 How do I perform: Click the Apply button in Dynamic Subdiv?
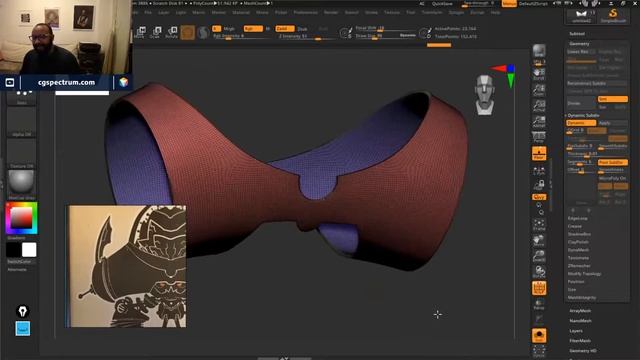(x=613, y=123)
